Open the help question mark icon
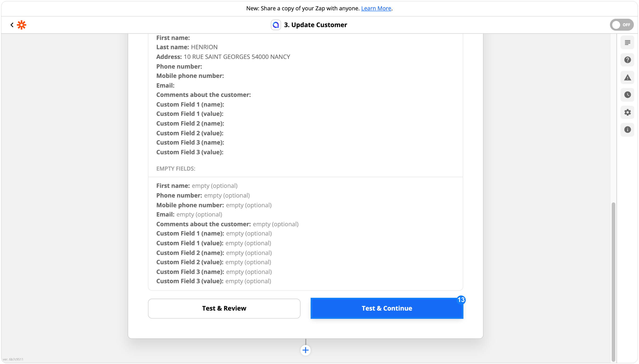The image size is (639, 364). (627, 60)
